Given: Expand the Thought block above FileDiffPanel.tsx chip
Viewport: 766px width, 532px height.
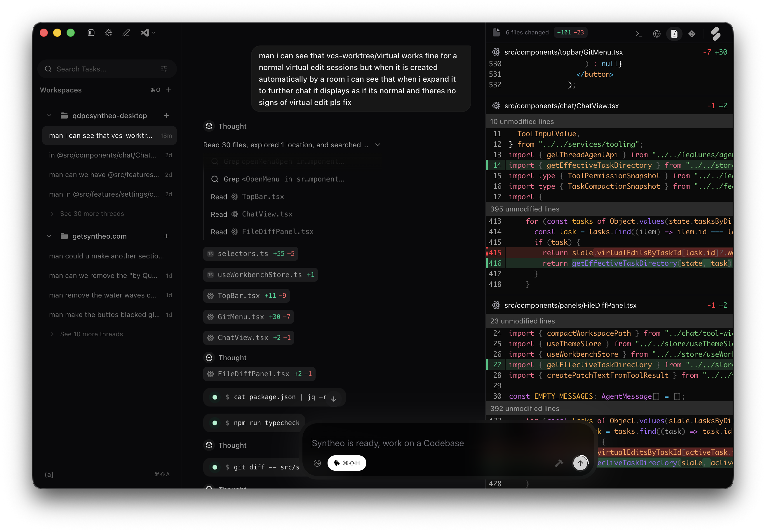Looking at the screenshot, I should (x=225, y=358).
